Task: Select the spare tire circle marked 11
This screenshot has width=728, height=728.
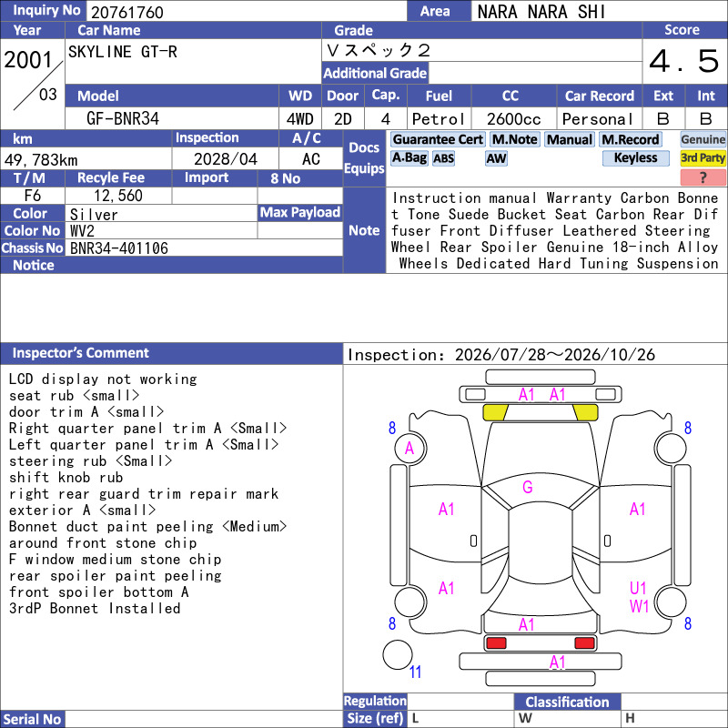Action: click(x=398, y=654)
